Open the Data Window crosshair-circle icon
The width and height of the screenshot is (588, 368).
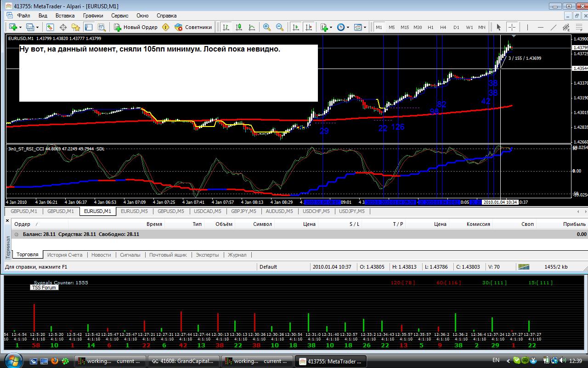coord(63,27)
